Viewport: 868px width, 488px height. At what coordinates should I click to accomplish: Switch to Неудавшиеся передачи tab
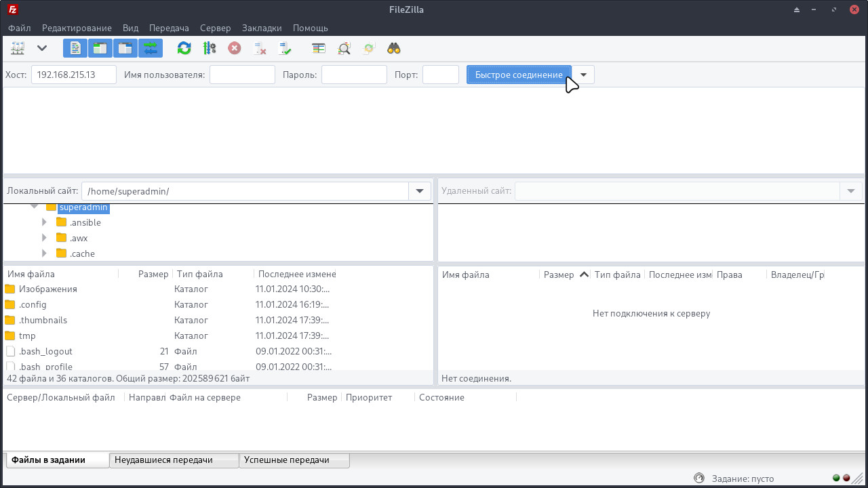[x=174, y=460]
